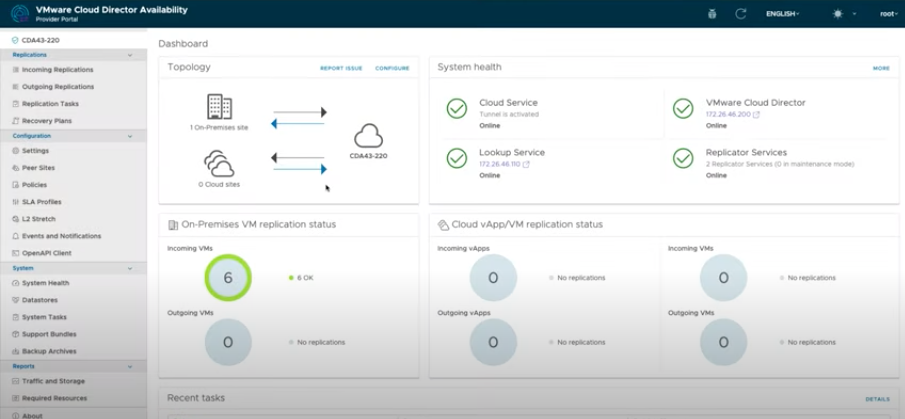This screenshot has width=905, height=419.
Task: Click the L2 Stretch icon
Action: point(16,219)
